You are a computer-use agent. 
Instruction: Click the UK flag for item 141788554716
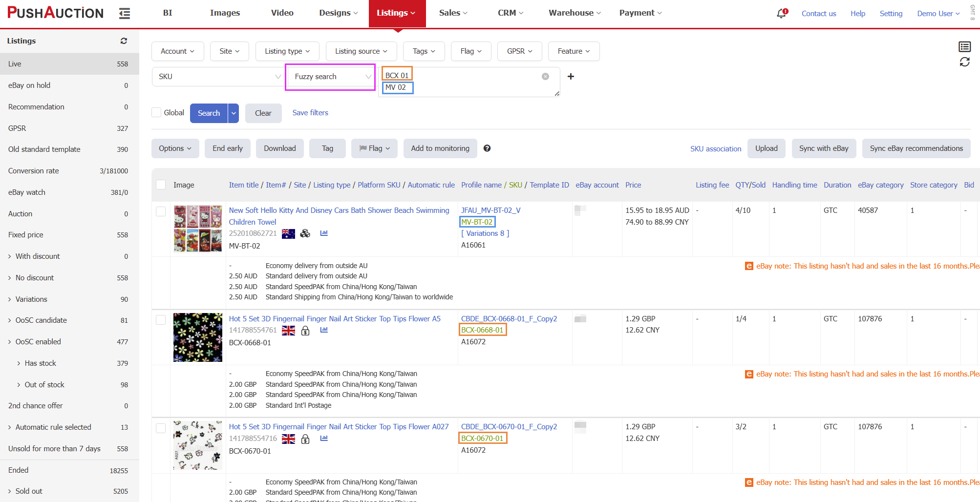288,439
